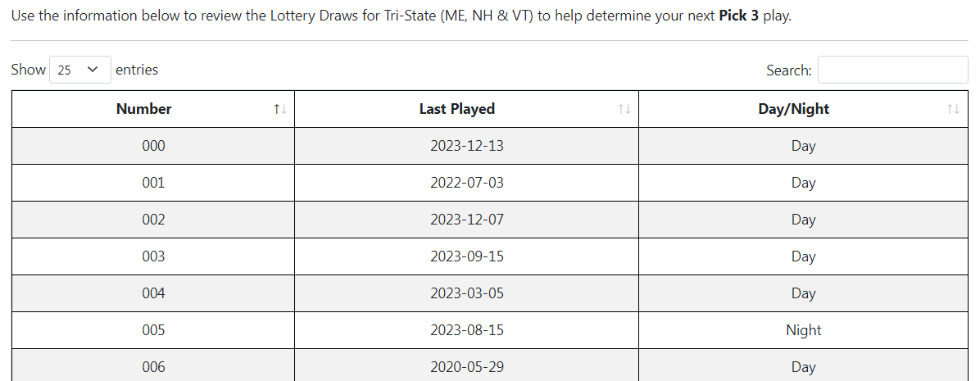Select number 001 cell
This screenshot has width=980, height=381.
pyautogui.click(x=153, y=183)
